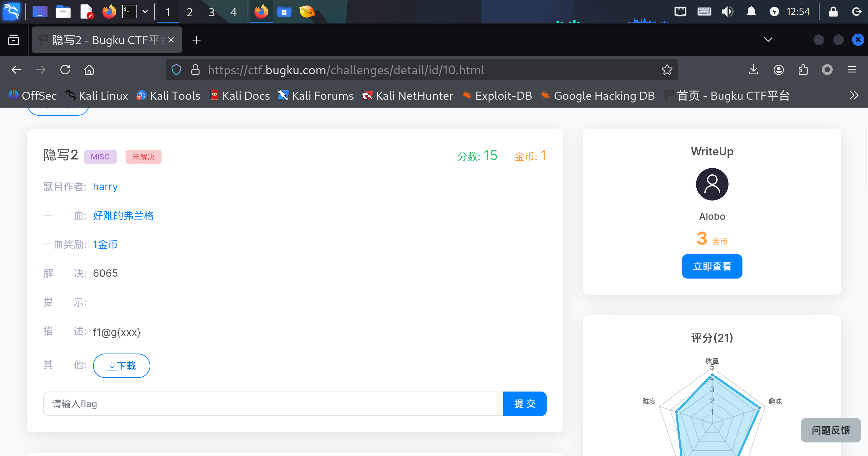The width and height of the screenshot is (868, 456).
Task: Show more bookmarks with double chevron
Action: coord(854,95)
